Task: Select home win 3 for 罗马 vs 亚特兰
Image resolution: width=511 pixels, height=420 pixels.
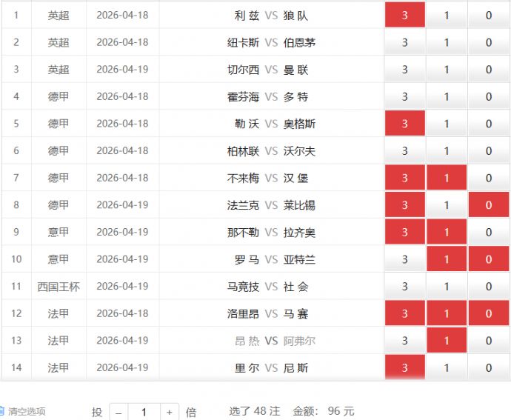Action: (404, 259)
